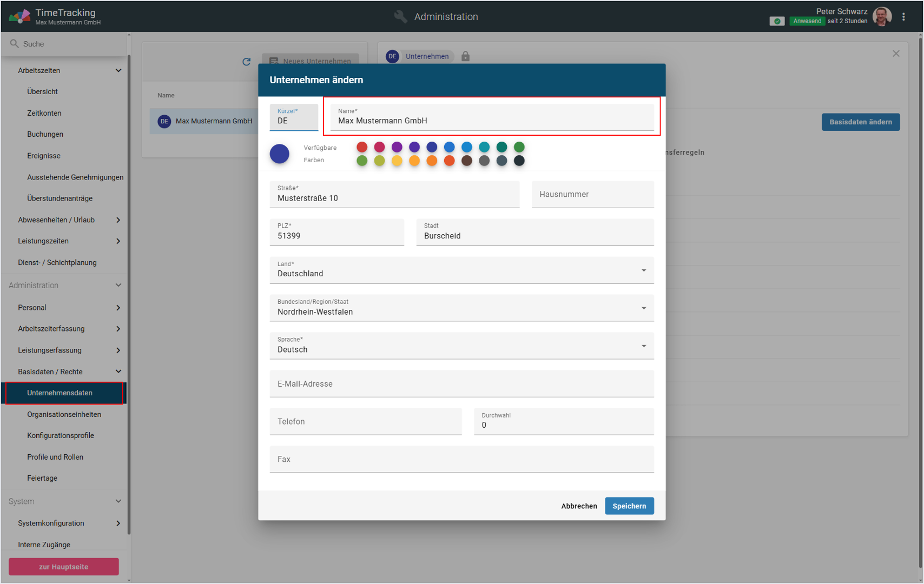
Task: Open the three-dot user menu
Action: tap(903, 17)
